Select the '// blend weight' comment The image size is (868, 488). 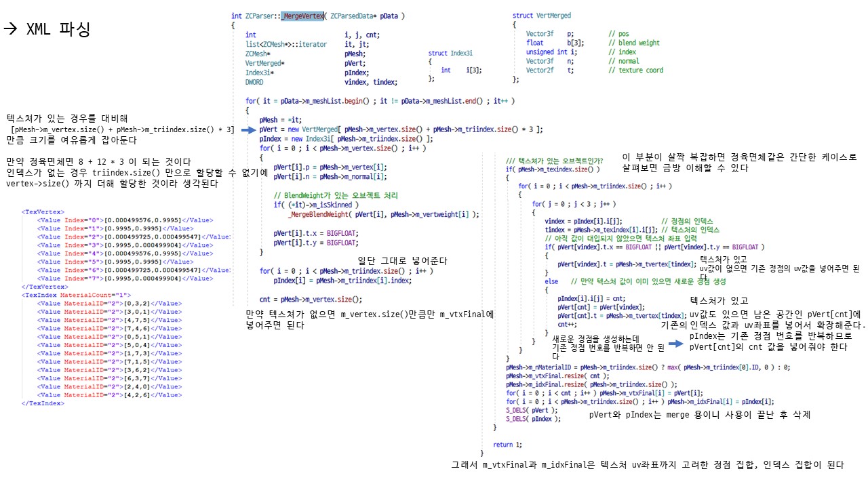click(x=633, y=43)
